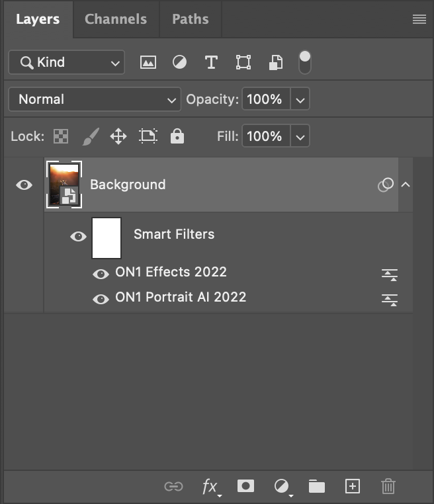
Task: Toggle visibility of ON1 Portrait AI 2022
Action: pos(101,298)
